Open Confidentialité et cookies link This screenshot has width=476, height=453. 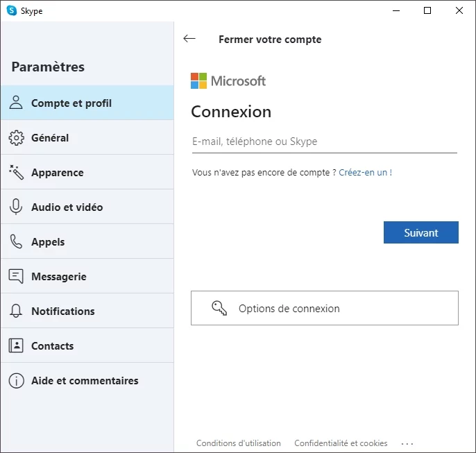coord(341,443)
